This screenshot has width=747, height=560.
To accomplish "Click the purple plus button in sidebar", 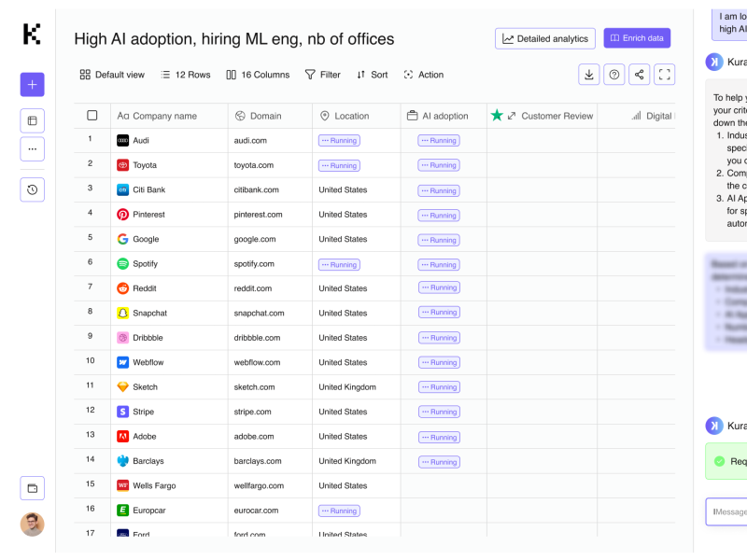I will click(32, 85).
